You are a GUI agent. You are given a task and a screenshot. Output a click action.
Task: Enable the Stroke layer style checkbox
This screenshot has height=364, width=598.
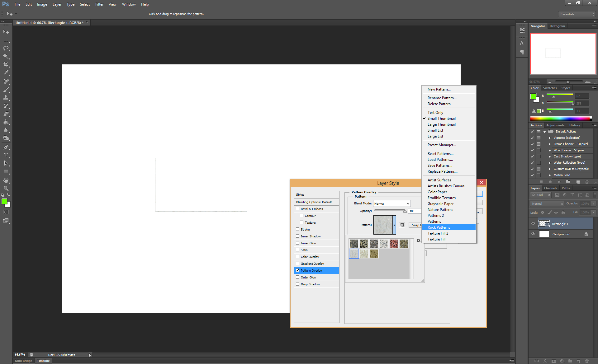[298, 229]
